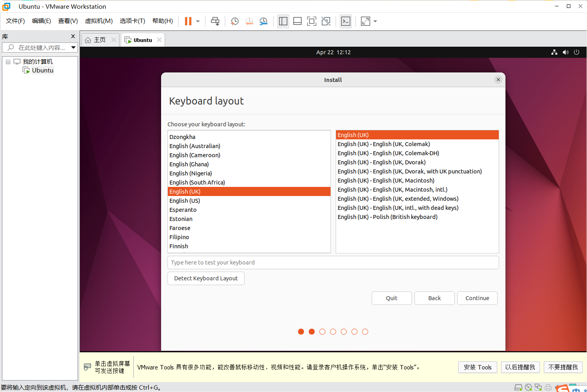Select the Ubuntu VM in library tree
The width and height of the screenshot is (587, 392).
click(42, 70)
